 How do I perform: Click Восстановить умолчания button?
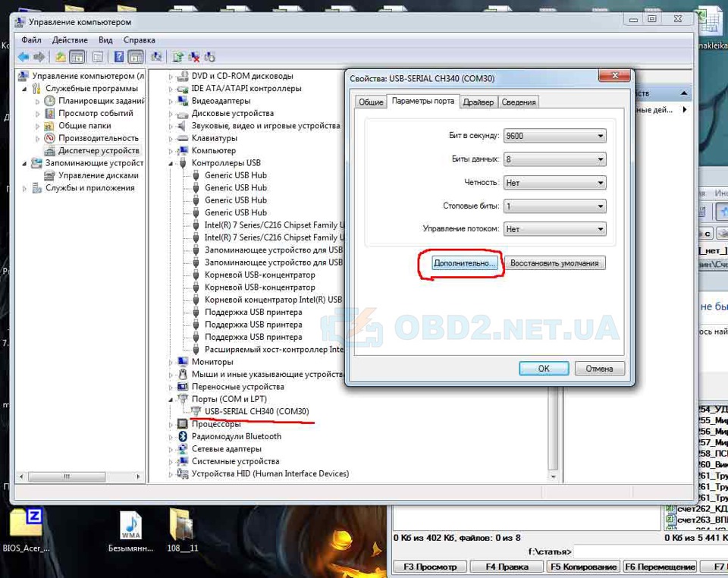[554, 263]
